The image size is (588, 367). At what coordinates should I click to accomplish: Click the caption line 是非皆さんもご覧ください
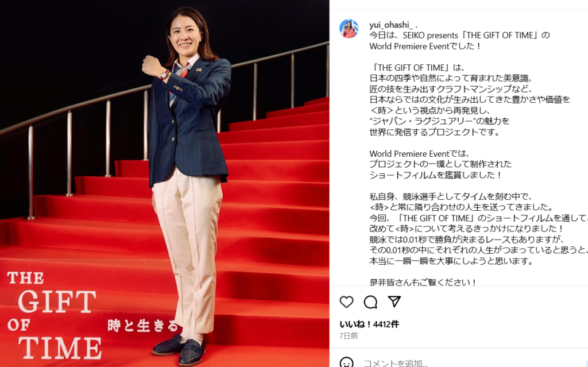coord(423,282)
